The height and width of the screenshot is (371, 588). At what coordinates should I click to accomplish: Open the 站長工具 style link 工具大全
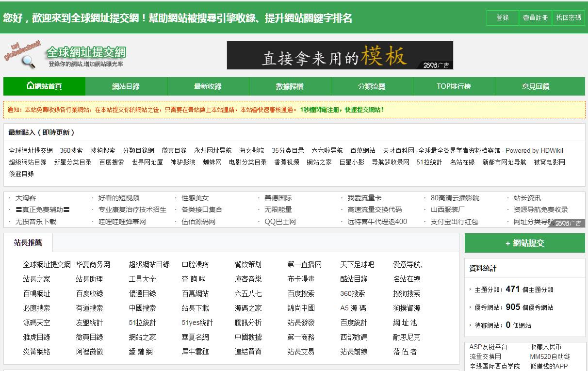(x=142, y=279)
